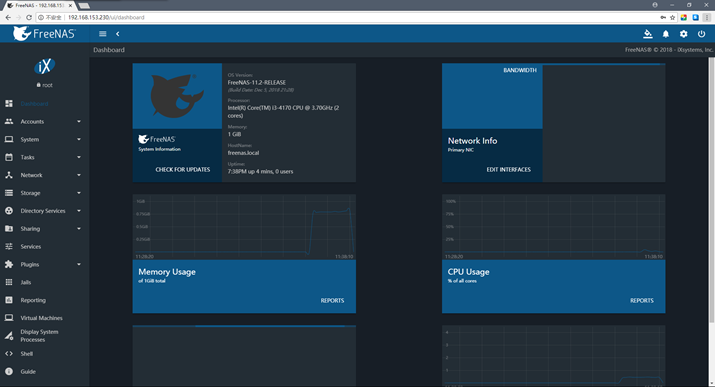The width and height of the screenshot is (715, 387).
Task: Bookmark page with the star icon
Action: pos(672,17)
